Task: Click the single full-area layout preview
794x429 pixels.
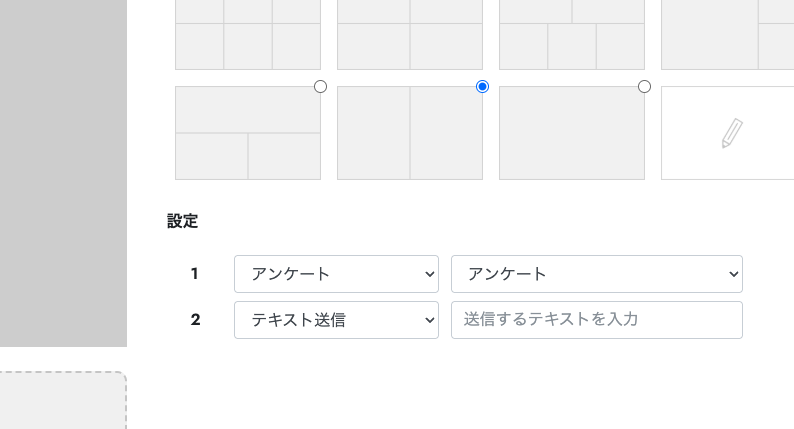Action: point(572,133)
